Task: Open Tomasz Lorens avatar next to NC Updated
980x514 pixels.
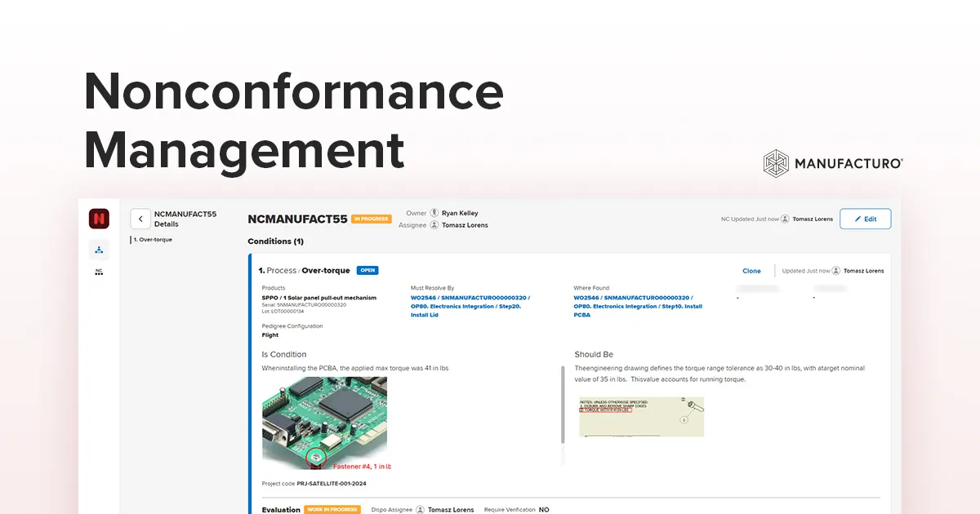Action: (785, 219)
